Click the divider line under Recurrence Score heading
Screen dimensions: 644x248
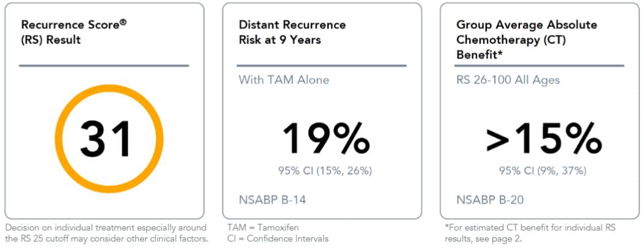104,65
